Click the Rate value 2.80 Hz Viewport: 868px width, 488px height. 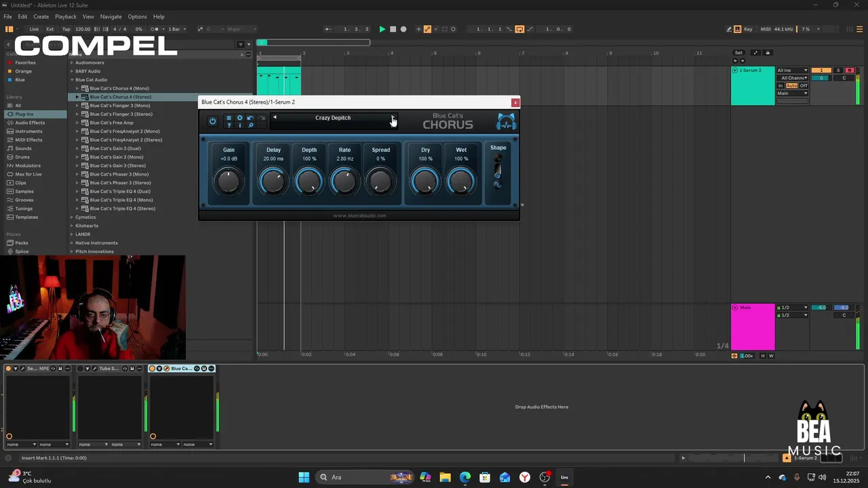344,159
